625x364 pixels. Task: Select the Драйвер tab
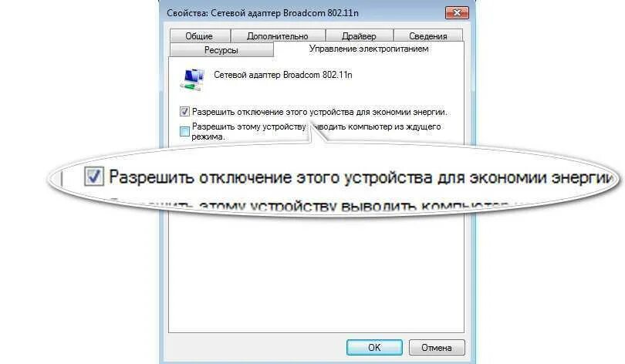[x=359, y=35]
